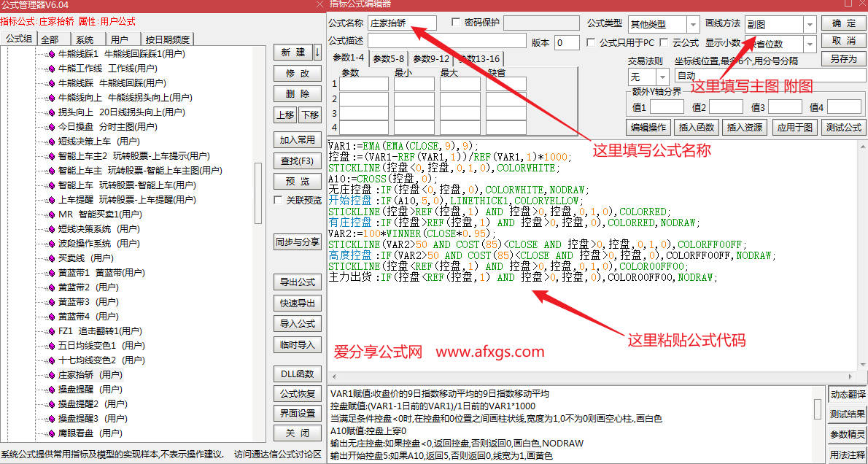868x464 pixels.
Task: Click the 公式名称 input field
Action: [x=402, y=23]
